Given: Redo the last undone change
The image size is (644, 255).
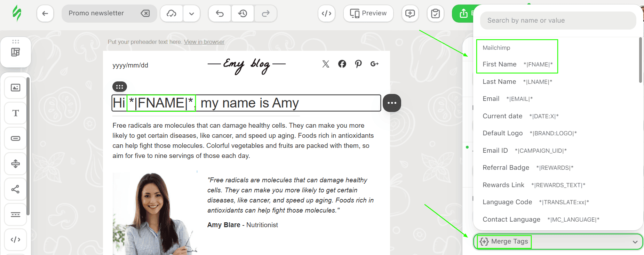Looking at the screenshot, I should (266, 14).
